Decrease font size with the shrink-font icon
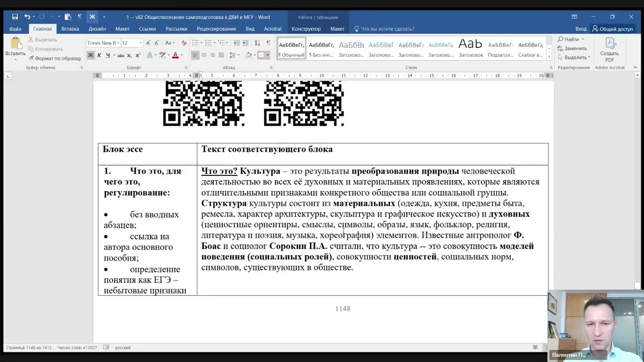The width and height of the screenshot is (644, 362). tap(157, 43)
